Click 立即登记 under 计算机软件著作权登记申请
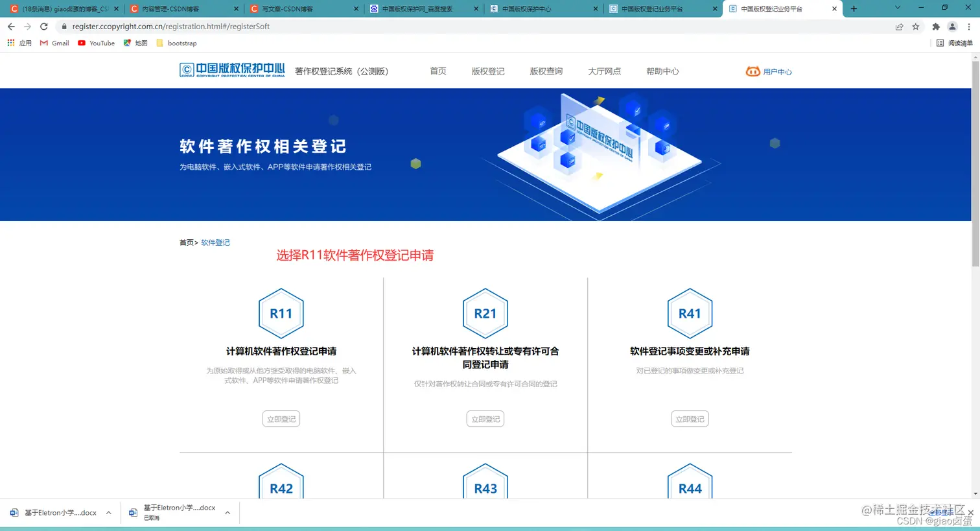 (281, 418)
